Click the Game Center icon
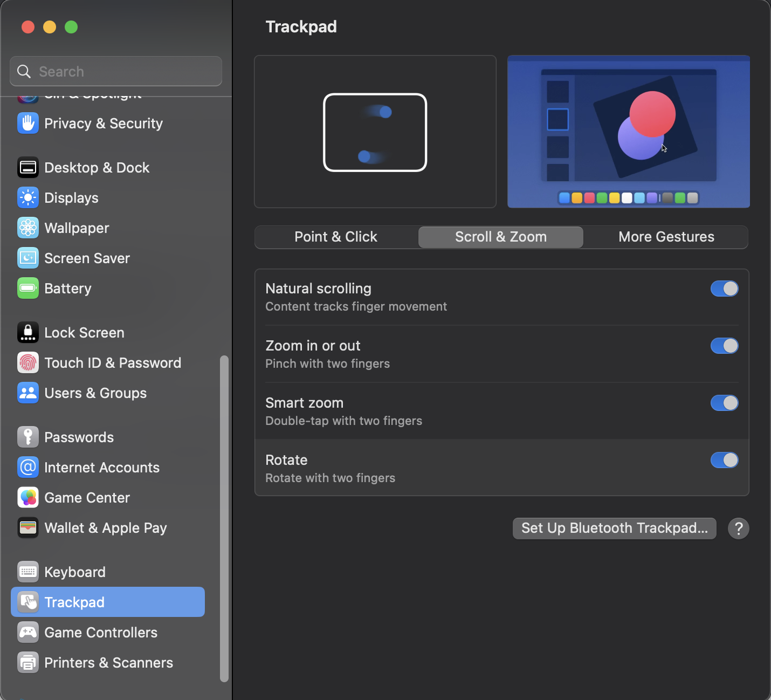 (x=27, y=498)
